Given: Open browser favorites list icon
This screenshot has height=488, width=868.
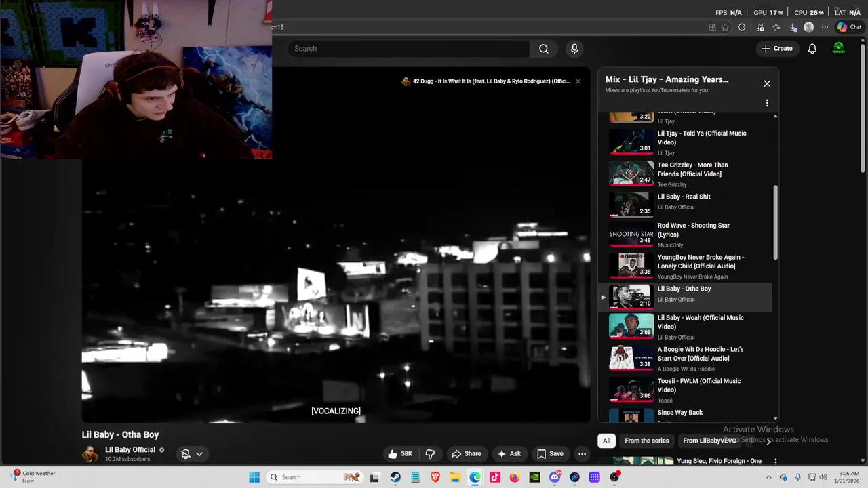Looking at the screenshot, I should [776, 27].
